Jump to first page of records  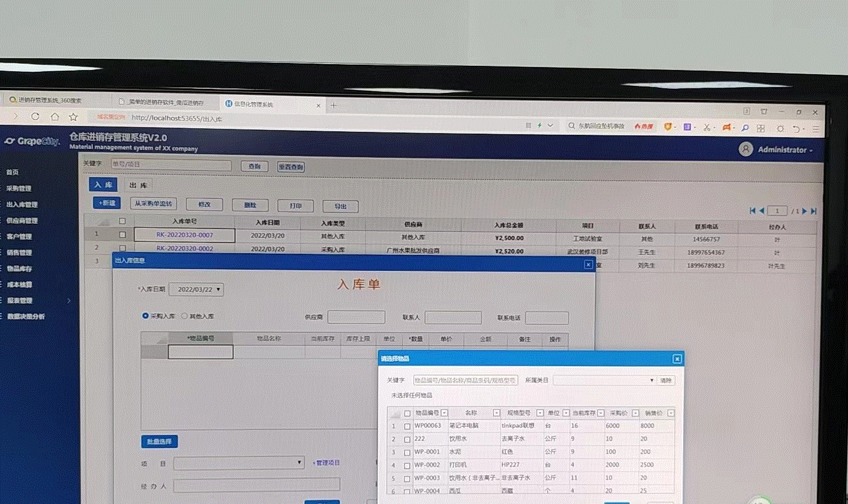click(752, 210)
